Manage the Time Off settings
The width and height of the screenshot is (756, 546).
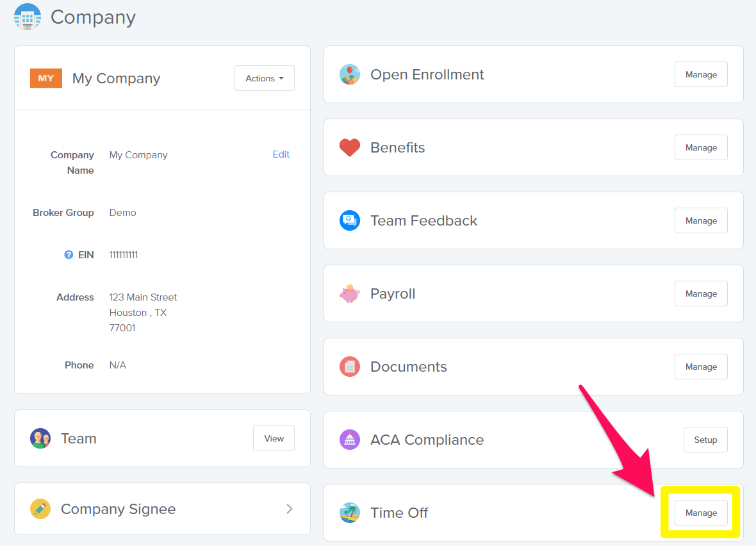701,513
